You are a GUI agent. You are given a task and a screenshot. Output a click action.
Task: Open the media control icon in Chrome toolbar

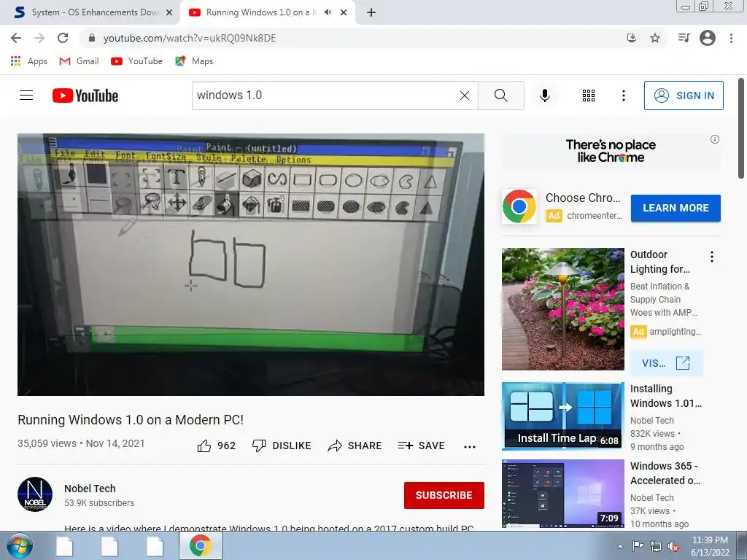pos(684,38)
